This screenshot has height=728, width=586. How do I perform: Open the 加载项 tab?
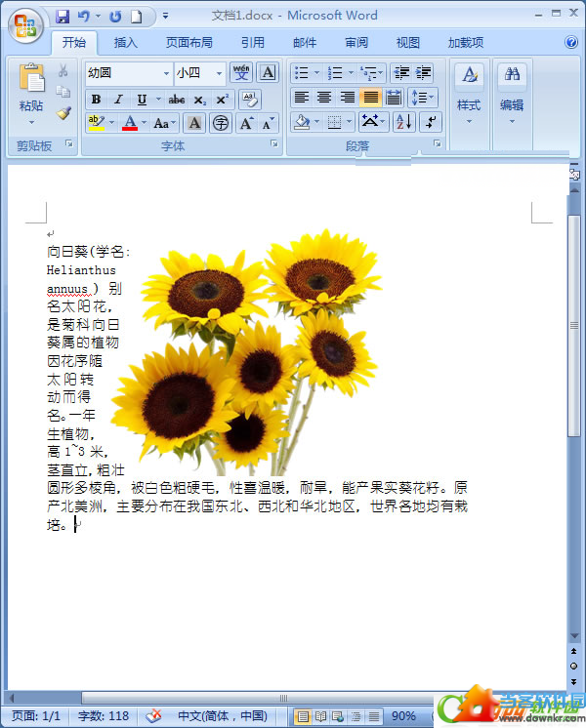466,43
